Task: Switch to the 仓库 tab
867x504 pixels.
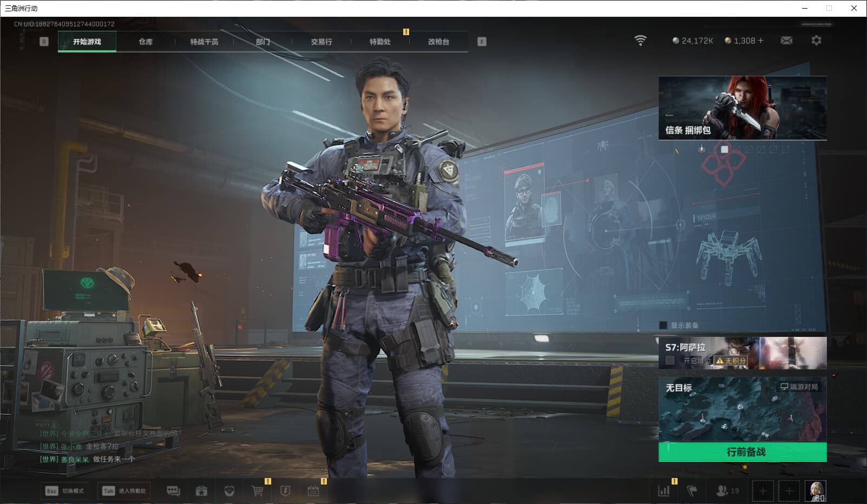Action: (x=146, y=42)
